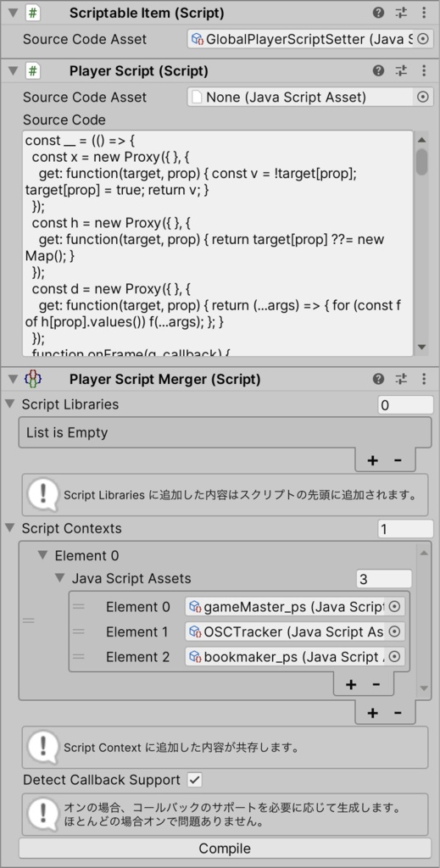Screen dimensions: 440x868
Task: Open object picker for gameMaster_ps
Action: [394, 607]
